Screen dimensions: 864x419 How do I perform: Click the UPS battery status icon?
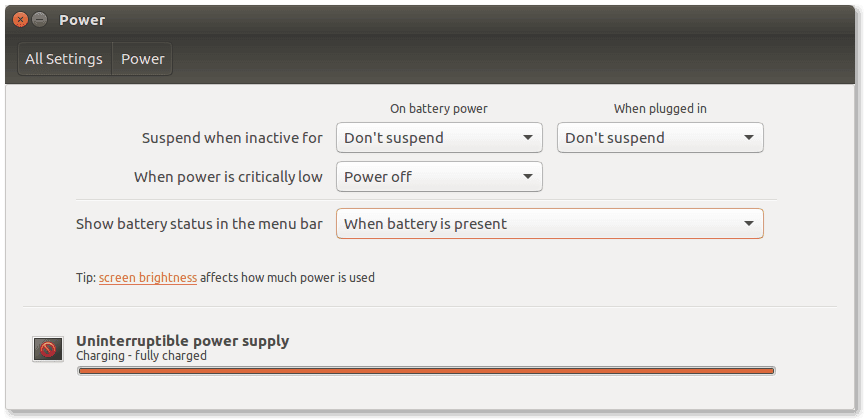(x=48, y=349)
